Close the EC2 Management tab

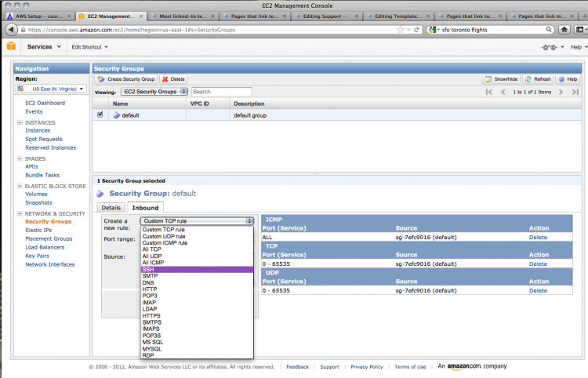click(x=141, y=16)
